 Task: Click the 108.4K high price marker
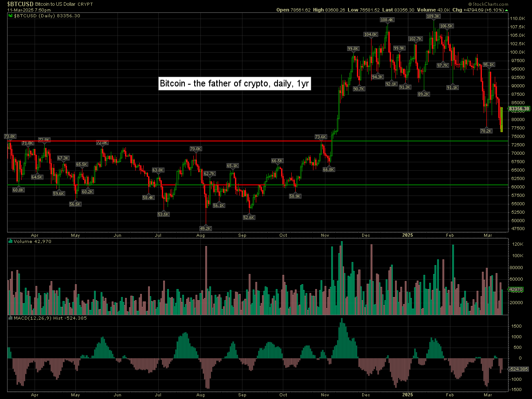[x=387, y=20]
